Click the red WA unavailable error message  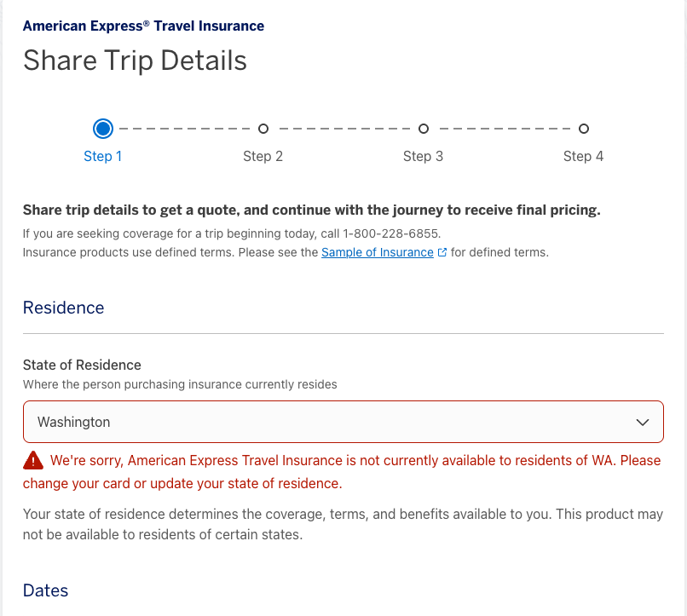pyautogui.click(x=341, y=472)
